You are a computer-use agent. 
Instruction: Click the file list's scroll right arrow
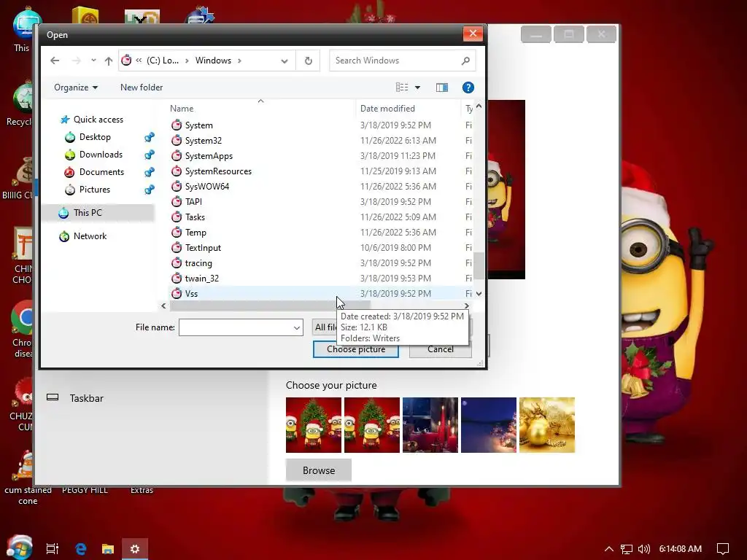pos(466,306)
